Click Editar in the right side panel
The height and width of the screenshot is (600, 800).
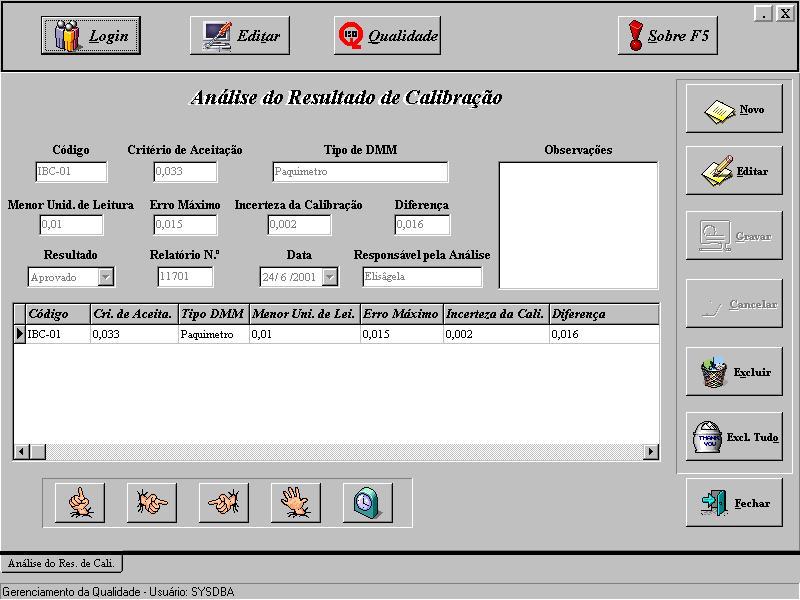734,171
